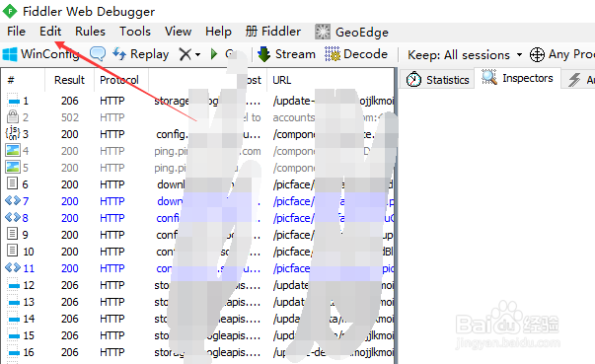This screenshot has height=364, width=595.
Task: Select session 12 partial-download icon
Action: pyautogui.click(x=13, y=285)
